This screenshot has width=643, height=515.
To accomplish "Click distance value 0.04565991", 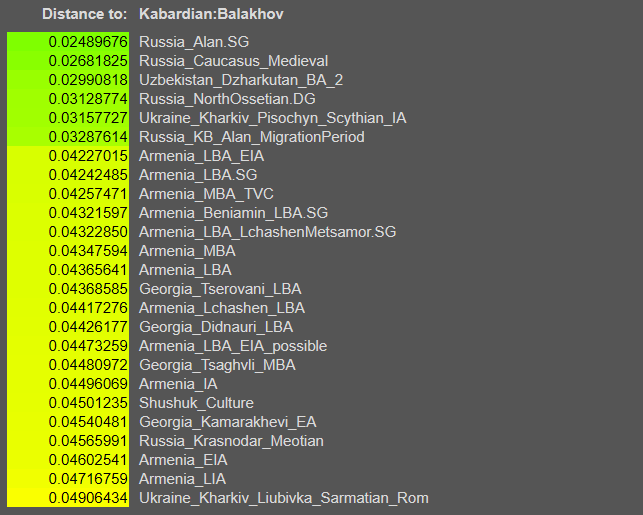I will pyautogui.click(x=88, y=441).
